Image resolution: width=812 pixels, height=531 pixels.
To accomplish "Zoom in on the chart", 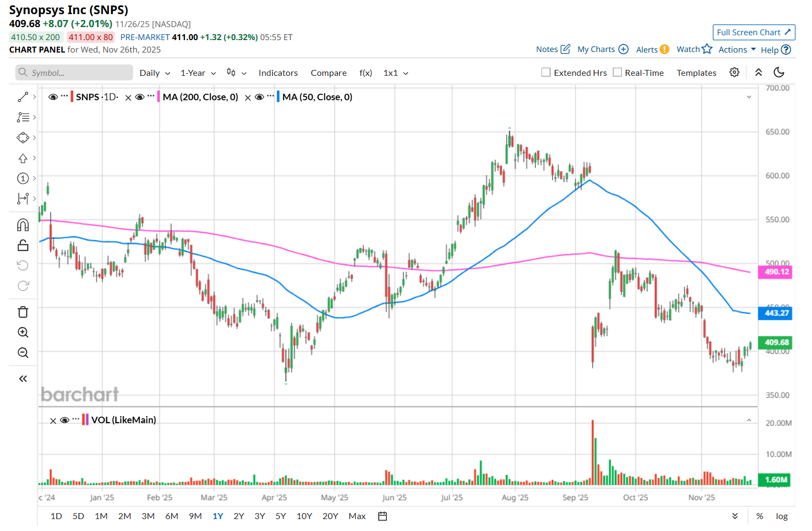I will (x=23, y=332).
